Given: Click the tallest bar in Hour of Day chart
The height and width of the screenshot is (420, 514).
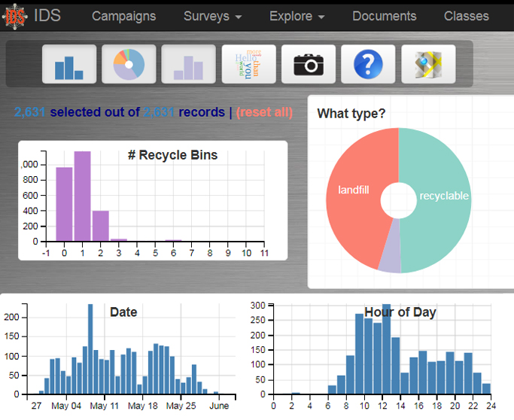Looking at the screenshot, I should (386, 354).
